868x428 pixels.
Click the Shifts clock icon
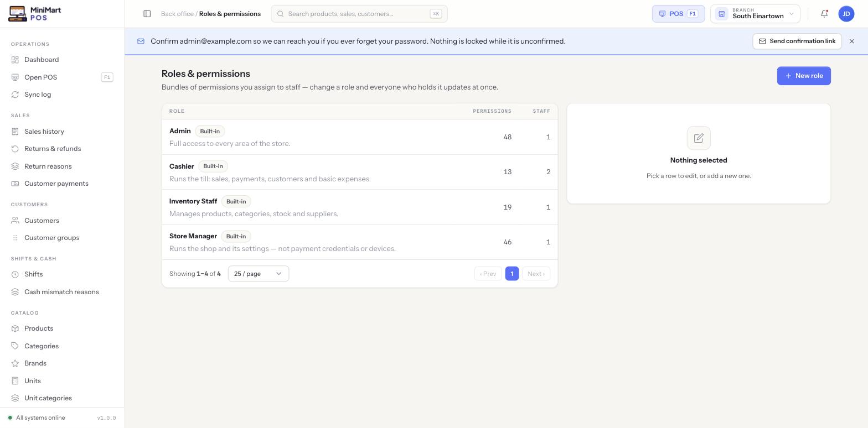point(15,274)
